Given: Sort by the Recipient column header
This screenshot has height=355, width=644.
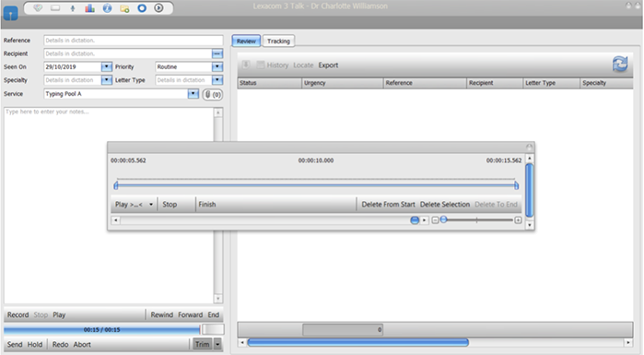Looking at the screenshot, I should click(495, 83).
